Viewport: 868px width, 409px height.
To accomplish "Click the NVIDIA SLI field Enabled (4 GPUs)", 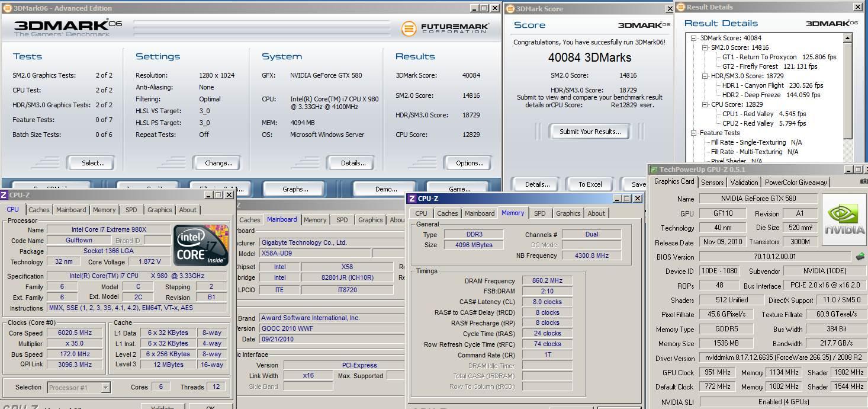I will pyautogui.click(x=782, y=402).
